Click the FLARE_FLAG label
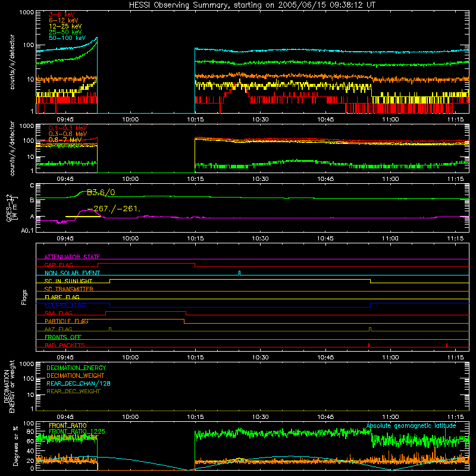The image size is (476, 476). click(62, 297)
